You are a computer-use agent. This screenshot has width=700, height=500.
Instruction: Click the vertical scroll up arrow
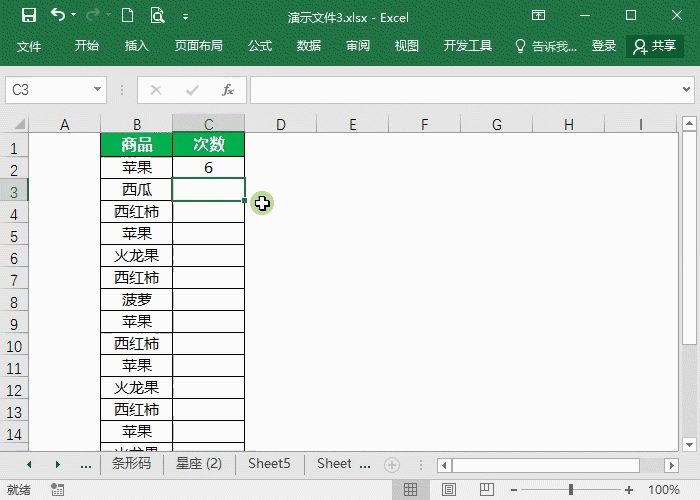pos(689,123)
